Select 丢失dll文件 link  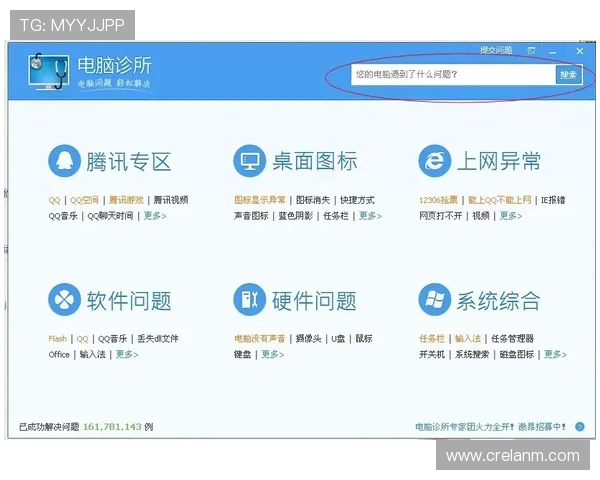click(x=158, y=339)
